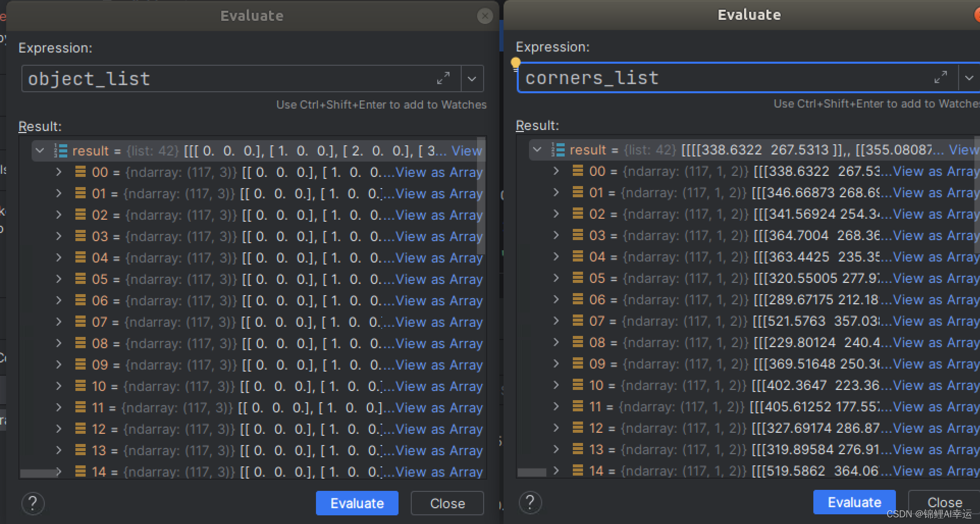Expand item 01 in corners_list result
980x524 pixels.
[x=556, y=193]
